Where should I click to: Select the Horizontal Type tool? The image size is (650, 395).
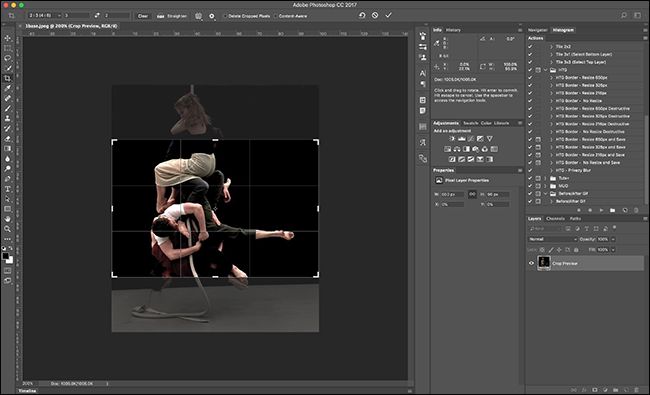point(7,189)
